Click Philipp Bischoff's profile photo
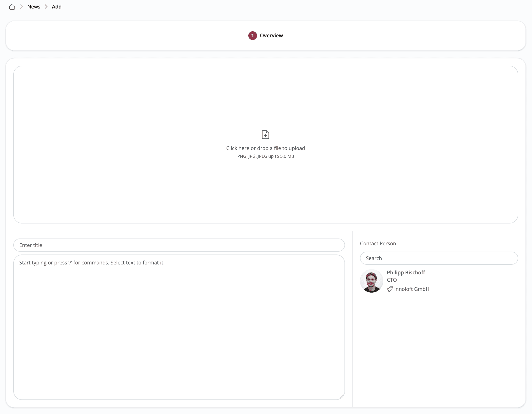The height and width of the screenshot is (414, 532). click(371, 281)
